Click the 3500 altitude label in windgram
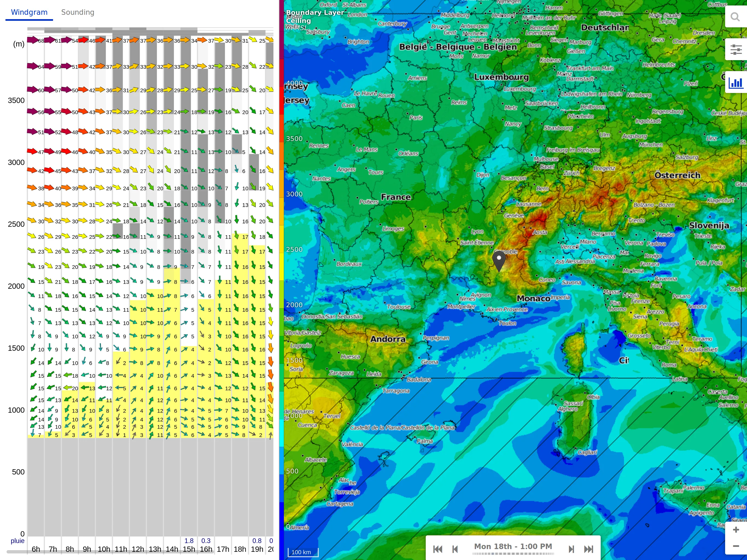The width and height of the screenshot is (747, 560). coord(16,100)
